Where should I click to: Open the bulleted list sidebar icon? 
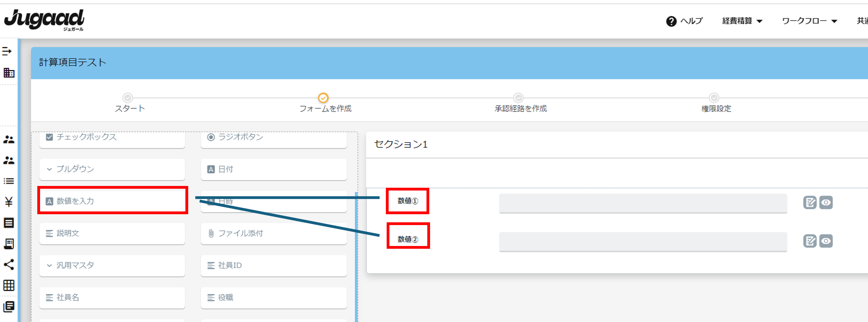[8, 181]
